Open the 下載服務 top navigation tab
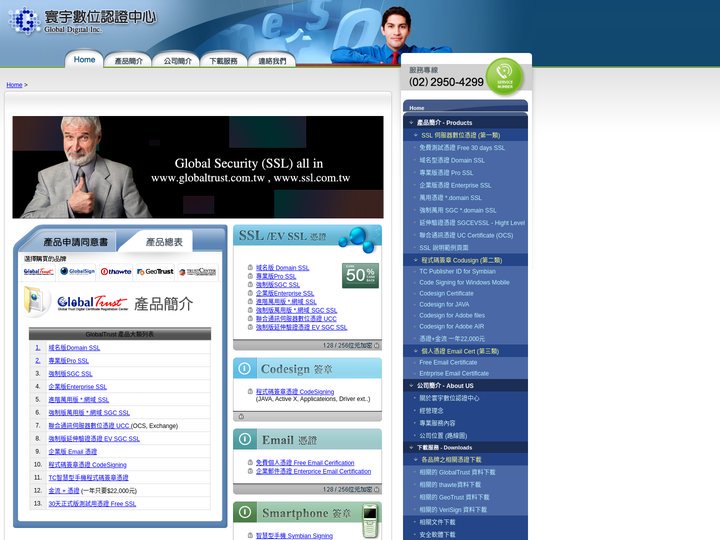Screen dimensions: 720x540 [x=223, y=61]
